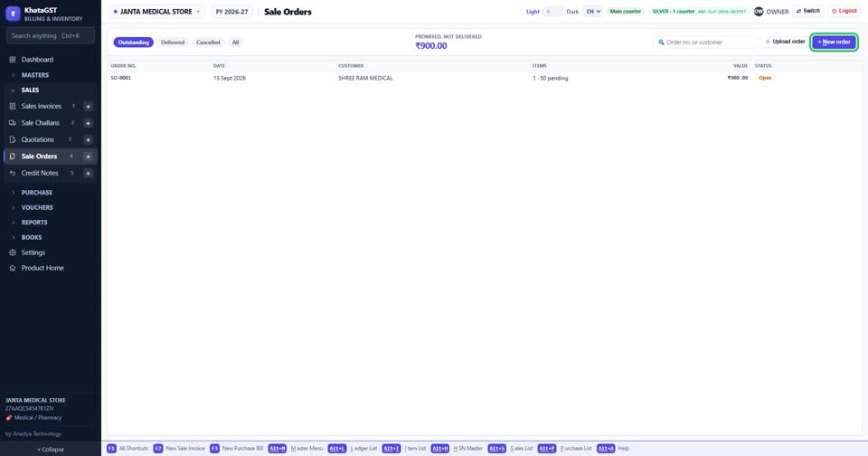Click the Quotations file icon
Image resolution: width=868 pixels, height=456 pixels.
[12, 139]
